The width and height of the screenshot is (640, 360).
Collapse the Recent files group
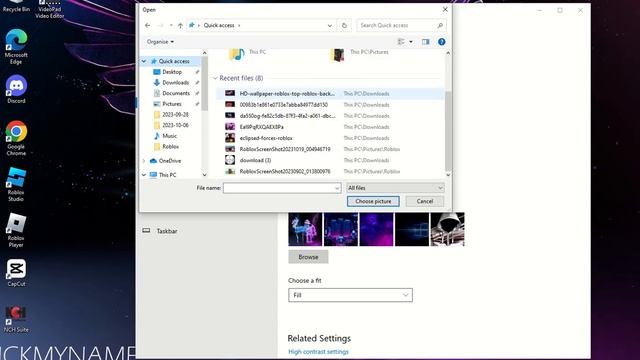tap(215, 78)
